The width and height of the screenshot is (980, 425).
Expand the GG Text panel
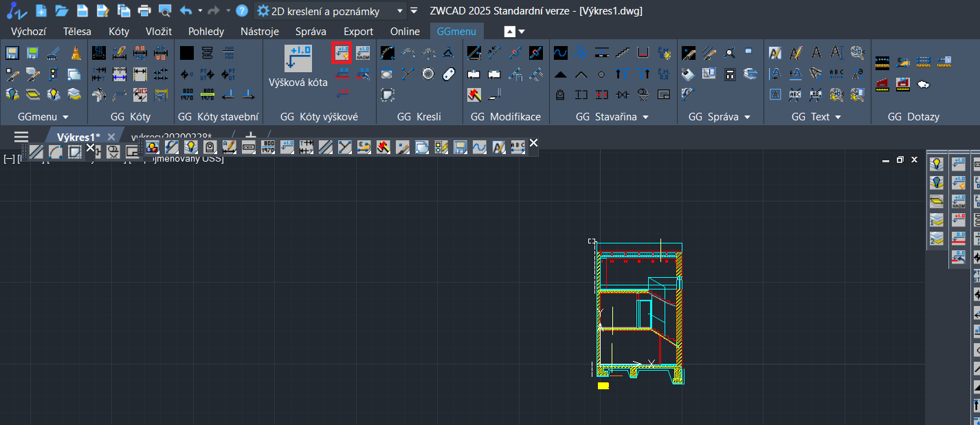838,118
